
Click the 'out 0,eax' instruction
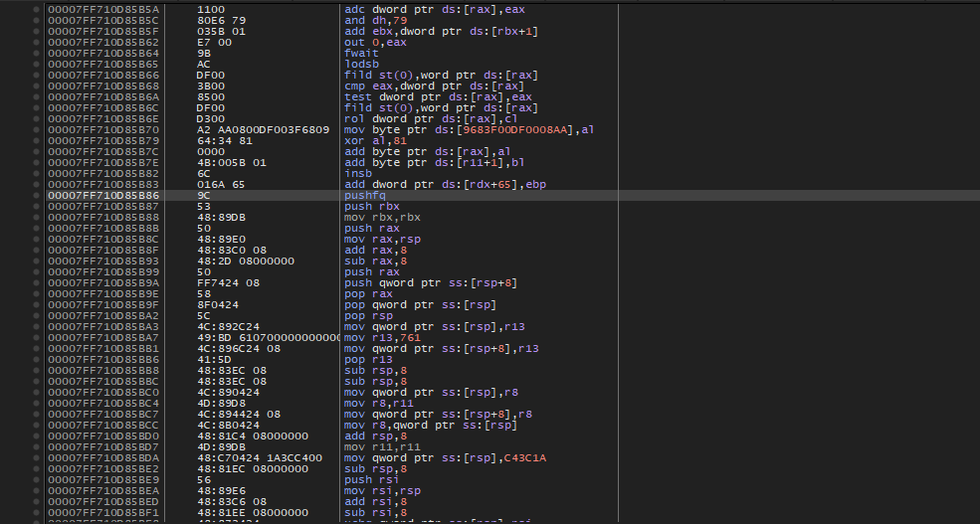[371, 42]
